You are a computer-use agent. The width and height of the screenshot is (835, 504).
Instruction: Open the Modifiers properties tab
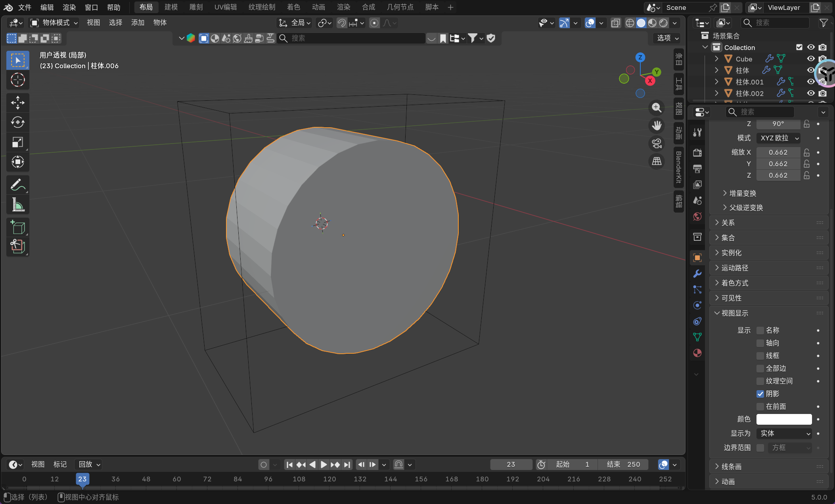click(697, 274)
